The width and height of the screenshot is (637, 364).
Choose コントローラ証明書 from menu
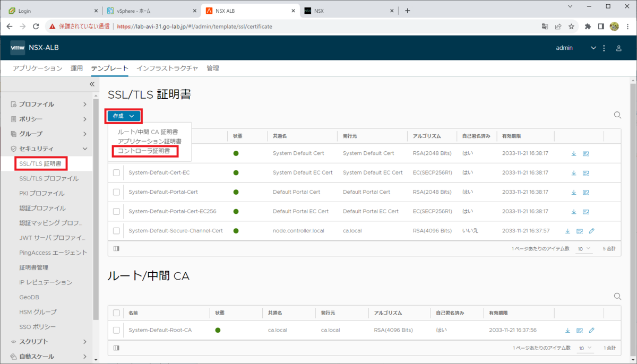143,151
